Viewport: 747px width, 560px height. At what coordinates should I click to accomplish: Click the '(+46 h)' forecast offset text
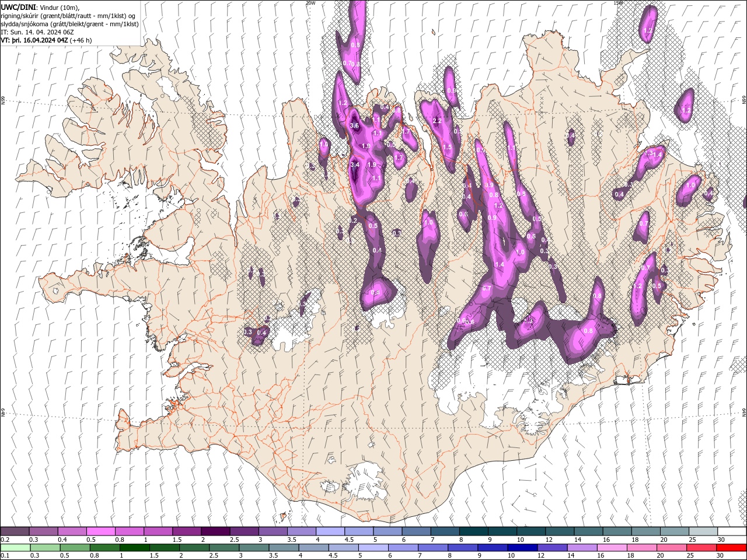click(82, 40)
